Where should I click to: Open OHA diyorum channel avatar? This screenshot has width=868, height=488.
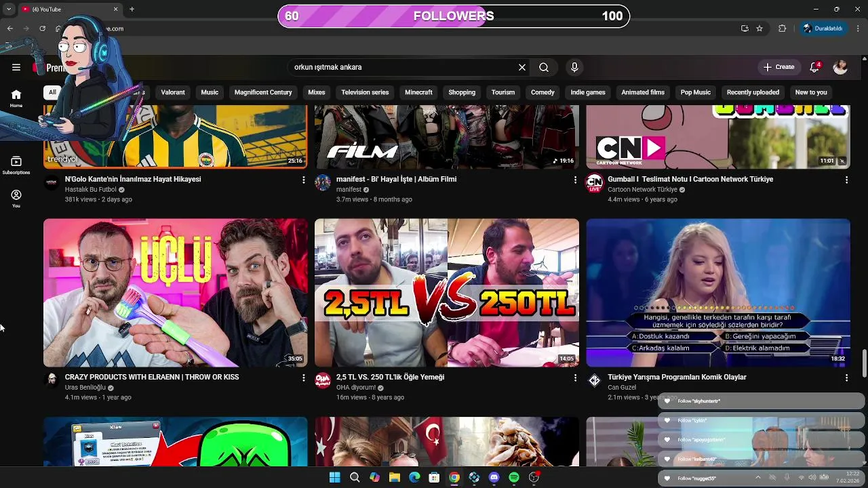point(323,380)
